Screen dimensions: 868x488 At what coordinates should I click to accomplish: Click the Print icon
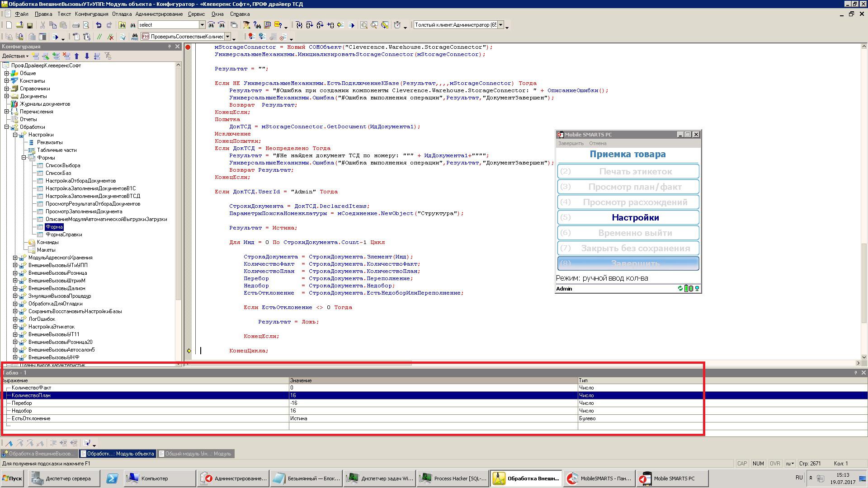76,25
